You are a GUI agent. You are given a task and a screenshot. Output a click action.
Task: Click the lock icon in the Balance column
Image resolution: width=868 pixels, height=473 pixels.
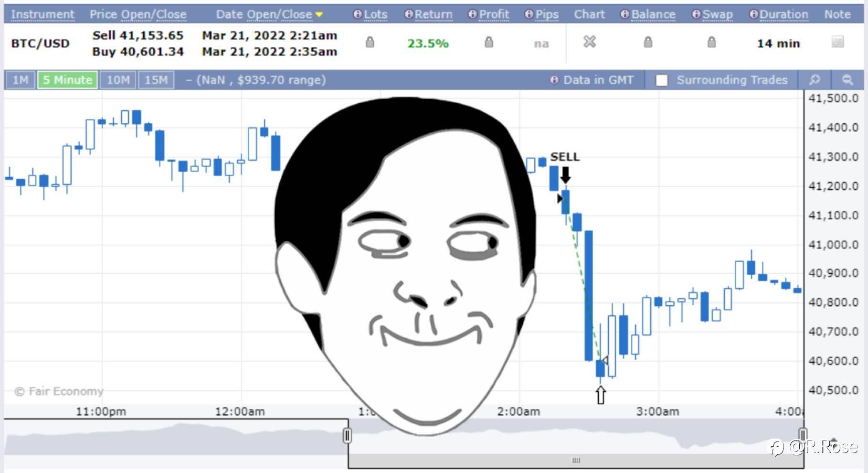click(x=648, y=43)
